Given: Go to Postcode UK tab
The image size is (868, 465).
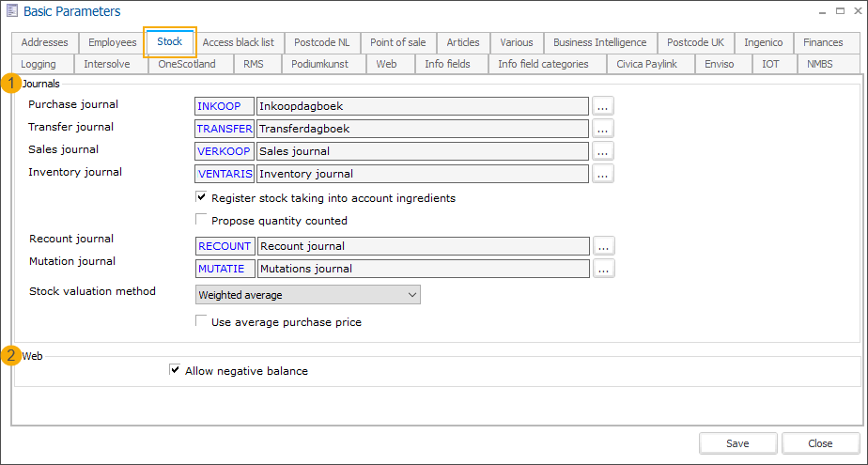Looking at the screenshot, I should pos(696,42).
